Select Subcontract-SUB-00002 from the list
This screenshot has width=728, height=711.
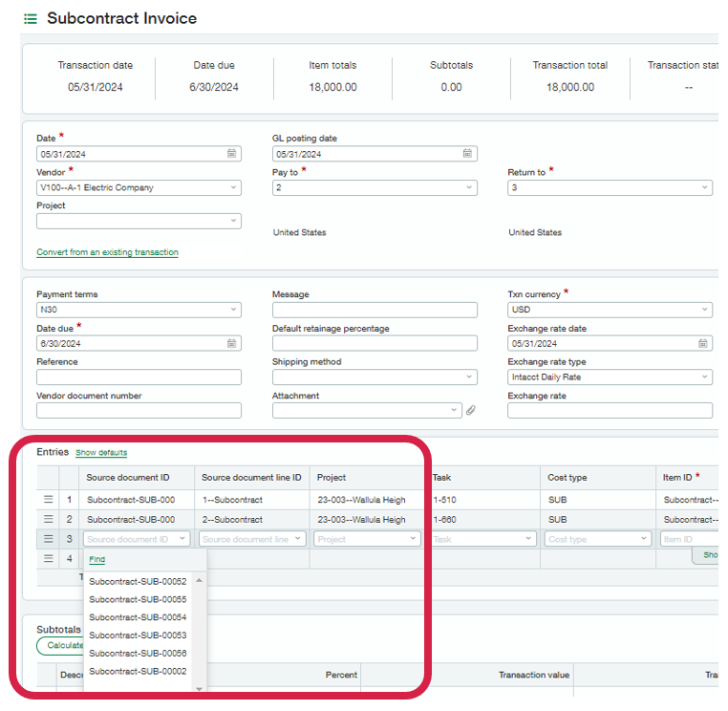(138, 671)
